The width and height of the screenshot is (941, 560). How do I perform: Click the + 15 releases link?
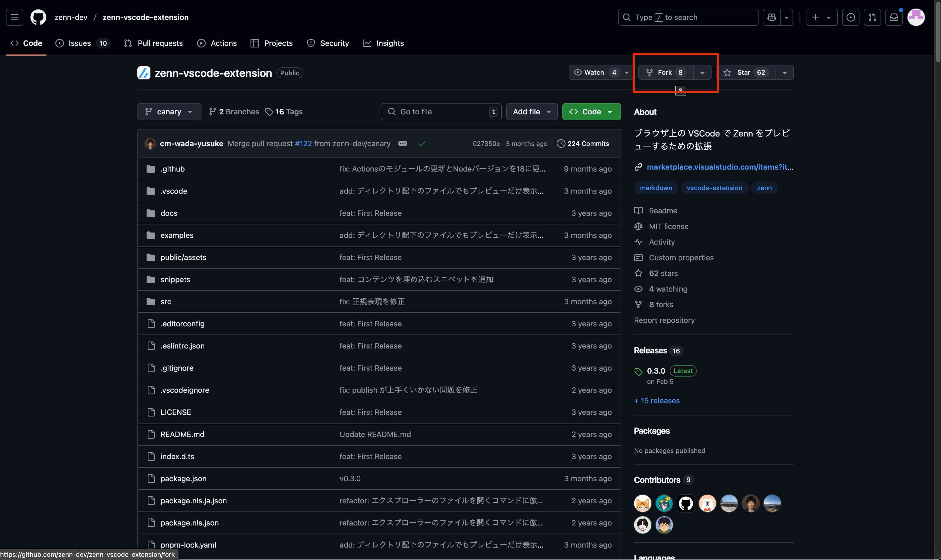(x=657, y=401)
